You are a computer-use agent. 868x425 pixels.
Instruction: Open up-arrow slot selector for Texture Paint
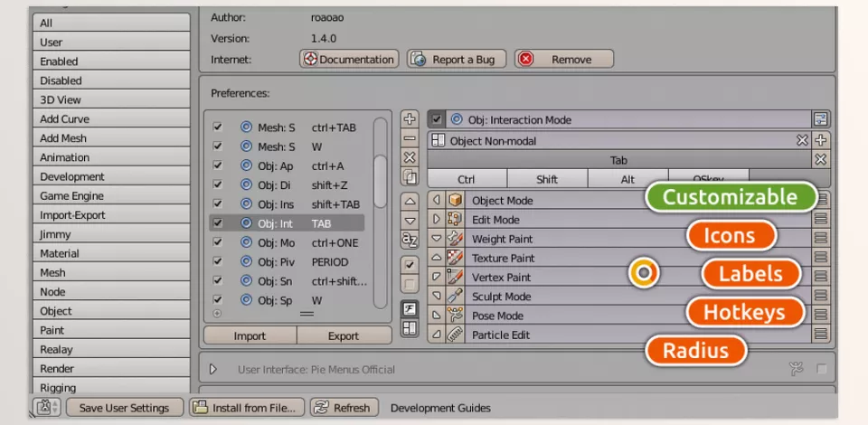[x=437, y=258]
